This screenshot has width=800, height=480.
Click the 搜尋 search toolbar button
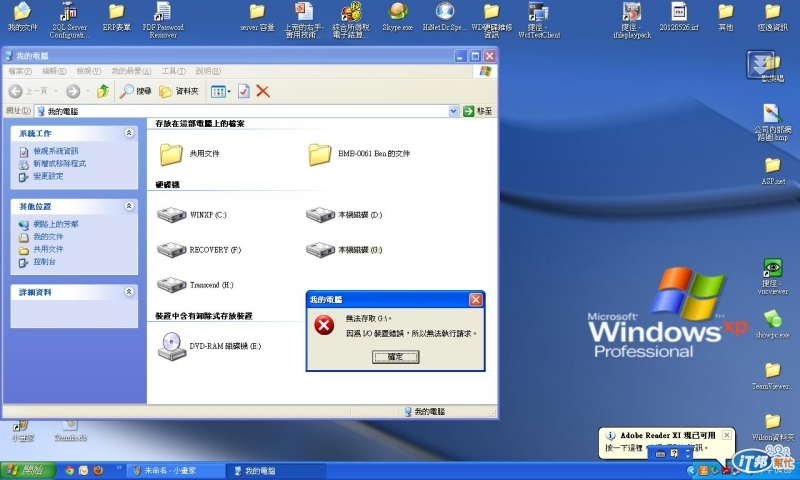coord(135,91)
